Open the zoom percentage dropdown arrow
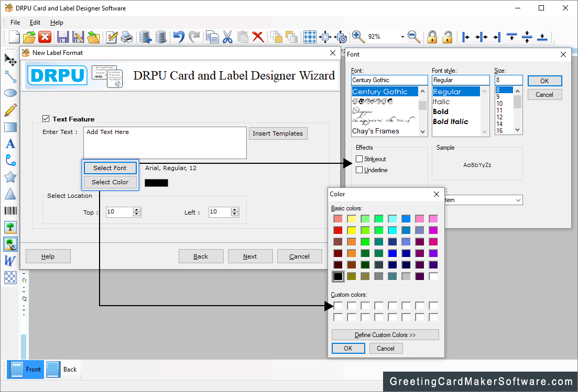 402,37
